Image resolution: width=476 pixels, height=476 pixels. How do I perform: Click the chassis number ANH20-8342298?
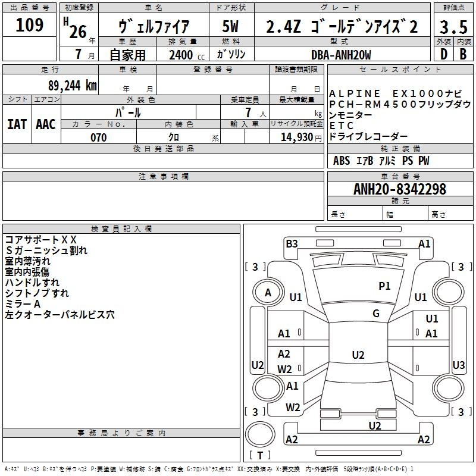pyautogui.click(x=400, y=189)
